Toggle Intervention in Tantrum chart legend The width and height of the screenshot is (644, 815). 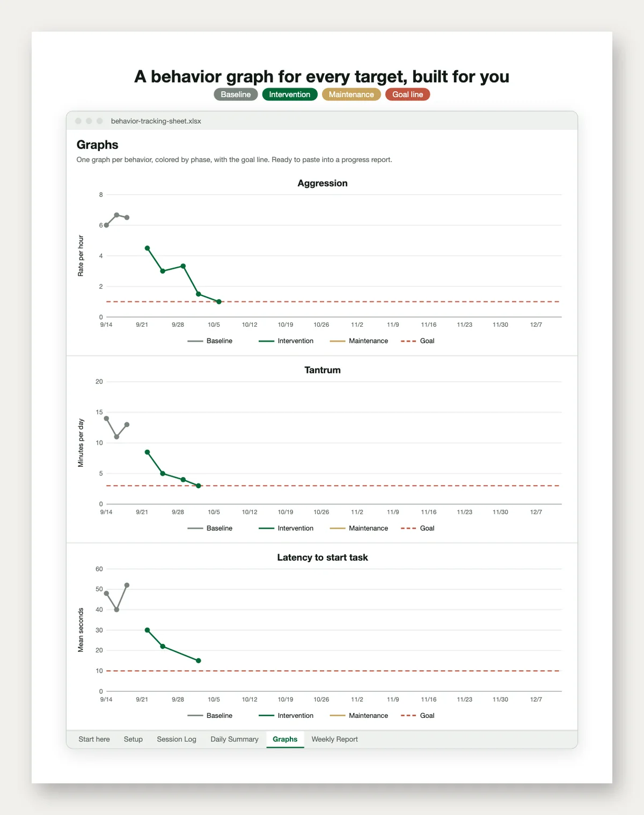click(x=286, y=528)
